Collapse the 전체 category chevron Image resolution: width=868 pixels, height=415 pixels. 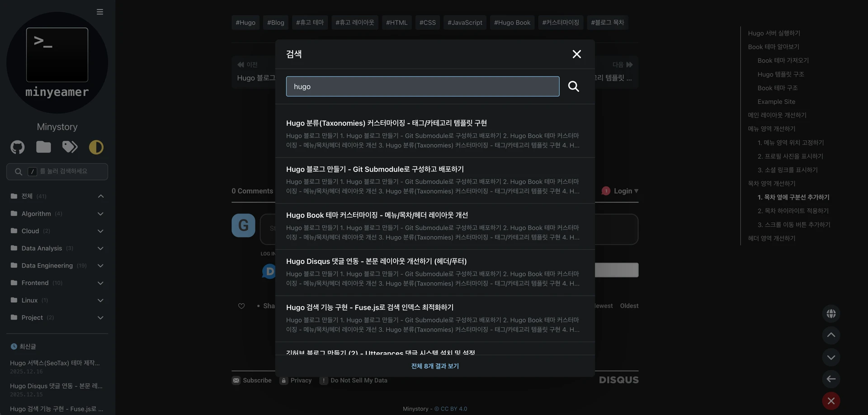click(x=101, y=196)
